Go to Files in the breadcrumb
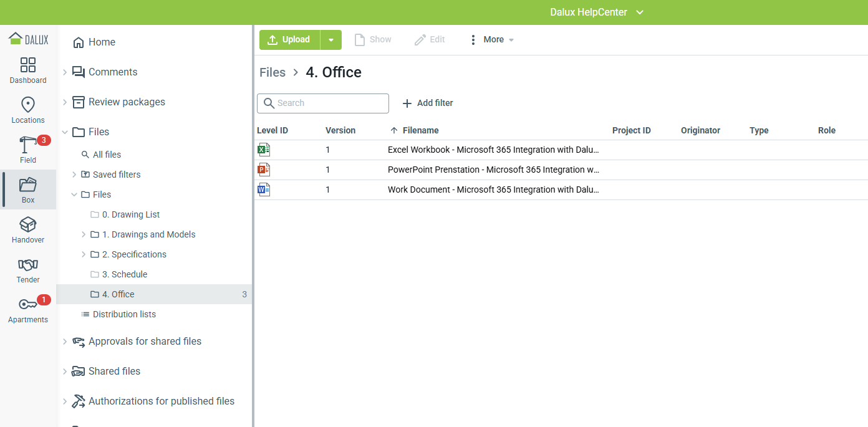 point(272,72)
